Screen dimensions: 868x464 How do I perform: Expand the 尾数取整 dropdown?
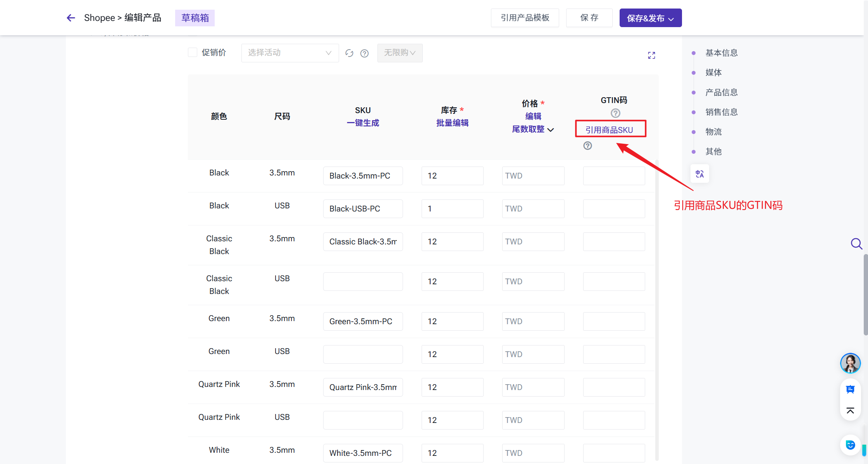533,129
